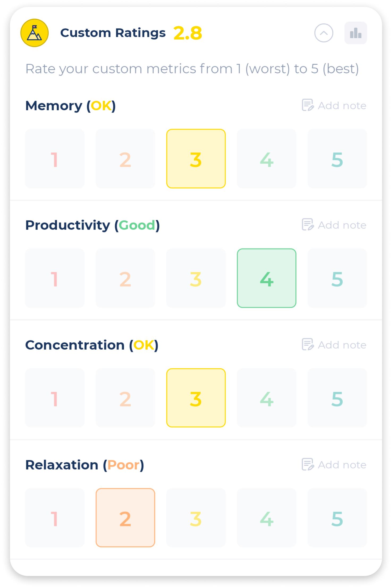Image resolution: width=391 pixels, height=588 pixels.
Task: Click the note icon beside Relaxation
Action: (x=308, y=464)
